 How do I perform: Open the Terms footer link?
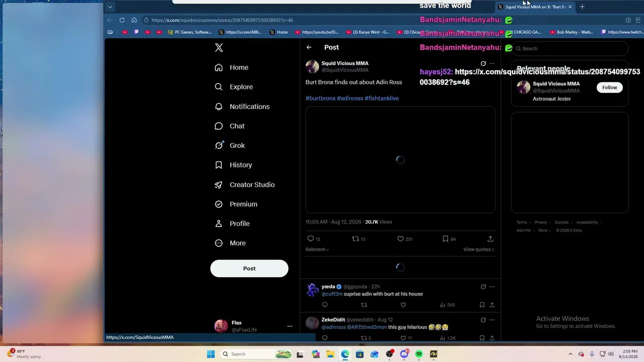(x=522, y=222)
